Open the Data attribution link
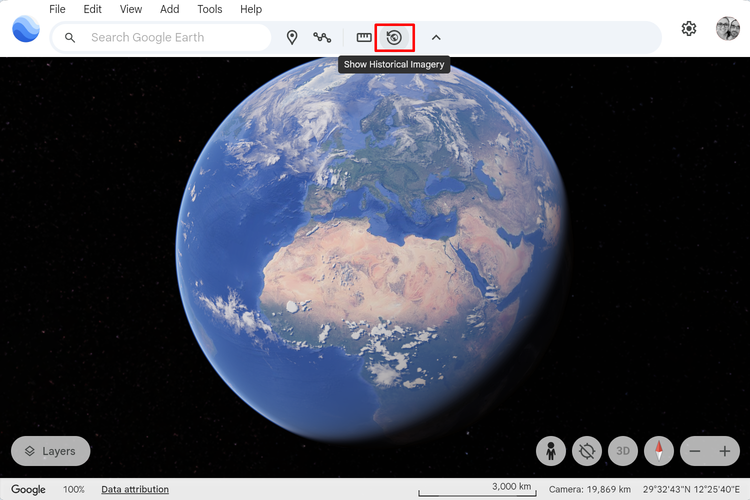 (135, 489)
